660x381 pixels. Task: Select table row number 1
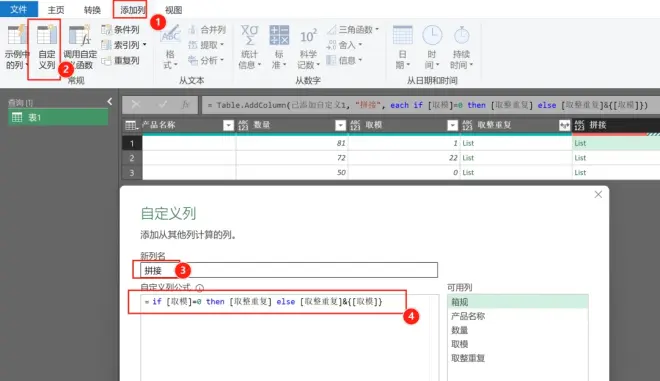pyautogui.click(x=132, y=144)
